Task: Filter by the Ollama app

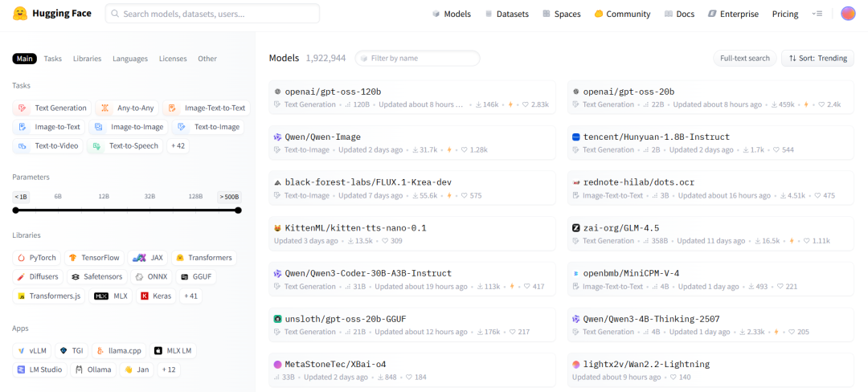Action: 93,370
